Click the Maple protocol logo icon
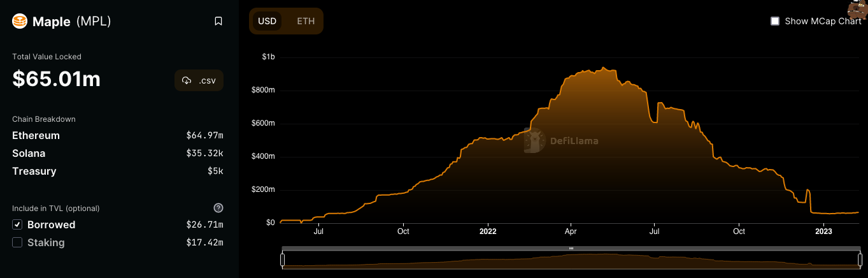This screenshot has height=278, width=868. coord(20,21)
